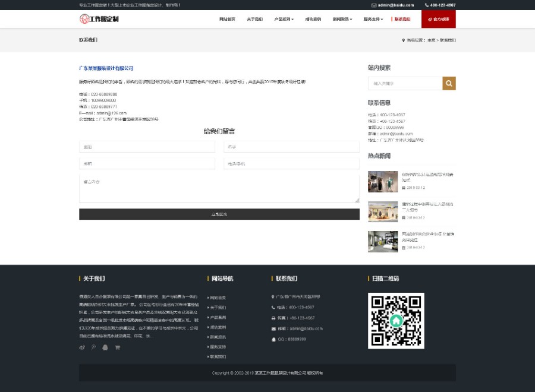The image size is (535, 392).
Task: Open the 产品系列 dropdown menu
Action: (x=282, y=18)
